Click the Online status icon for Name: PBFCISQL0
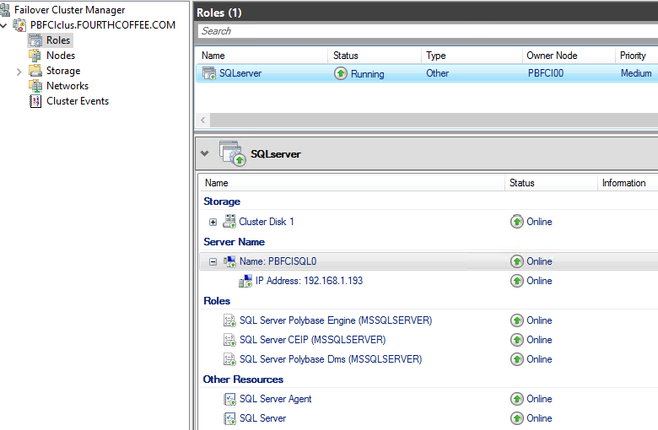Viewport: 658px width, 430px height. coord(517,261)
